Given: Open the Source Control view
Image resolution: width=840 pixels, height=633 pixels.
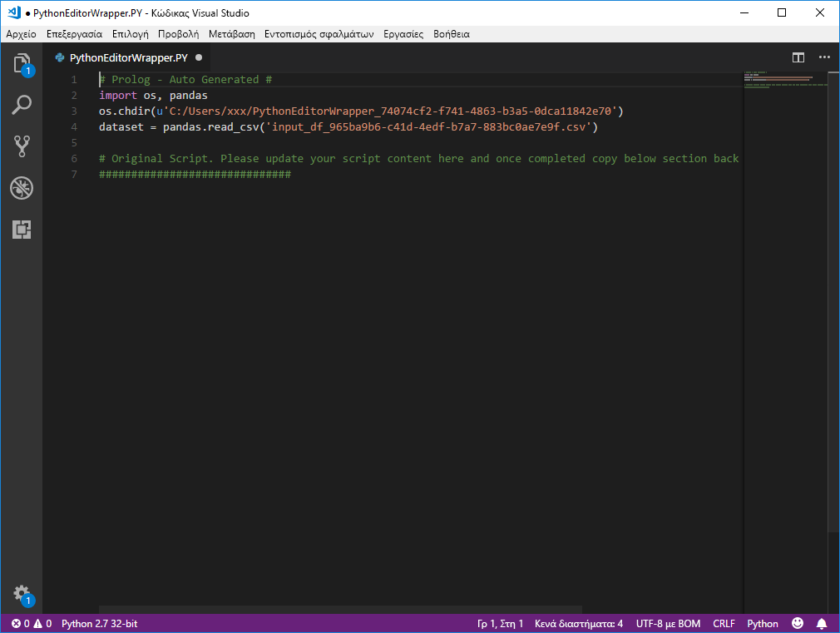Looking at the screenshot, I should point(22,146).
